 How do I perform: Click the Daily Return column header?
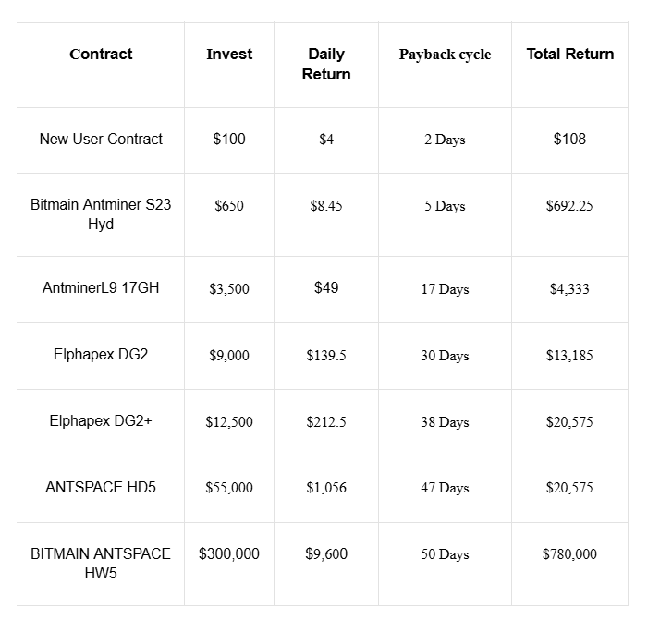tap(326, 65)
